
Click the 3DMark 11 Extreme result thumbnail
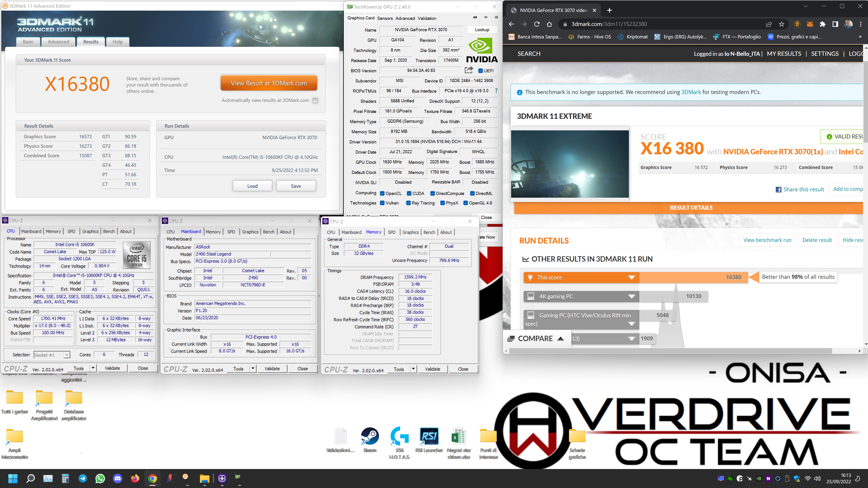point(570,164)
